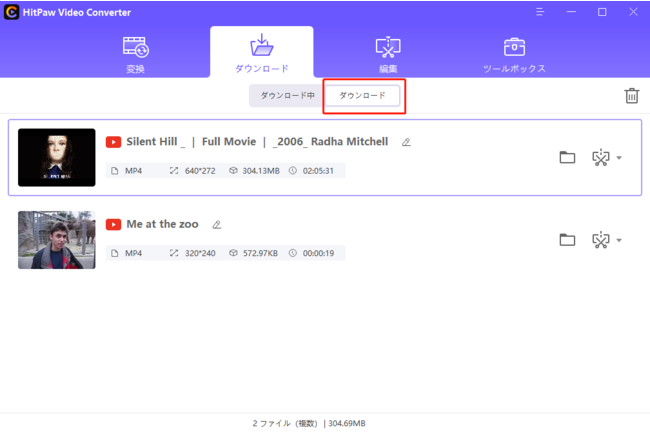
Task: Expand the dropdown arrow on Me at the zoo row
Action: (x=619, y=241)
